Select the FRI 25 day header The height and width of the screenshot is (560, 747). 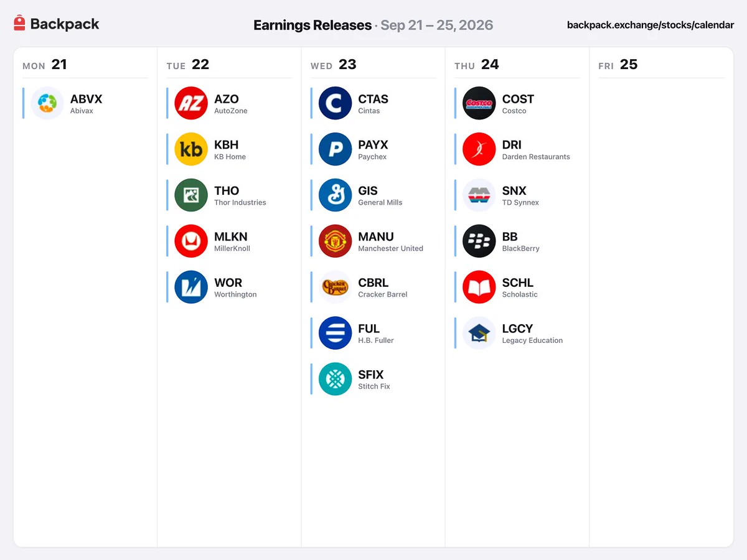coord(618,65)
